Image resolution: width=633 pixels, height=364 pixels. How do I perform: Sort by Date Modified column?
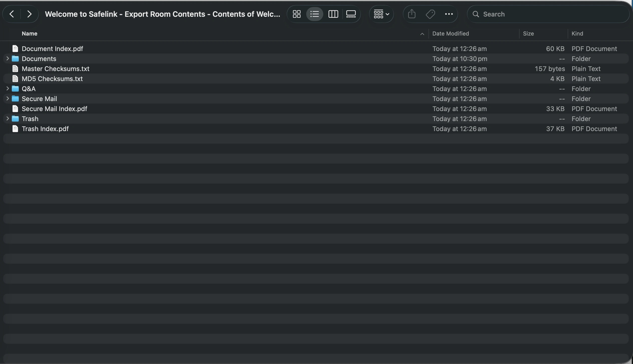[450, 34]
